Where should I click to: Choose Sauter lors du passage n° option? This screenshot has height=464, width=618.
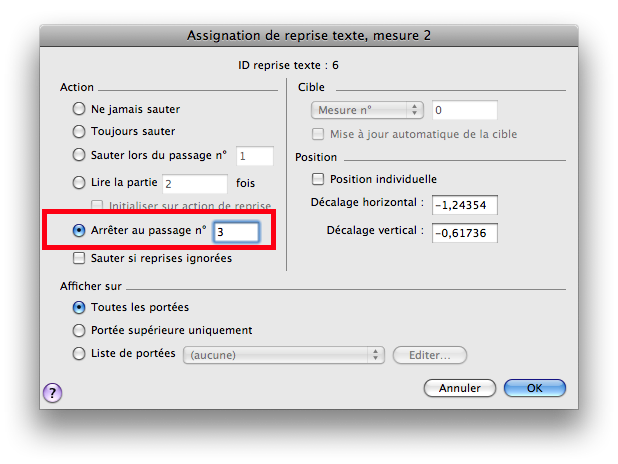[80, 155]
